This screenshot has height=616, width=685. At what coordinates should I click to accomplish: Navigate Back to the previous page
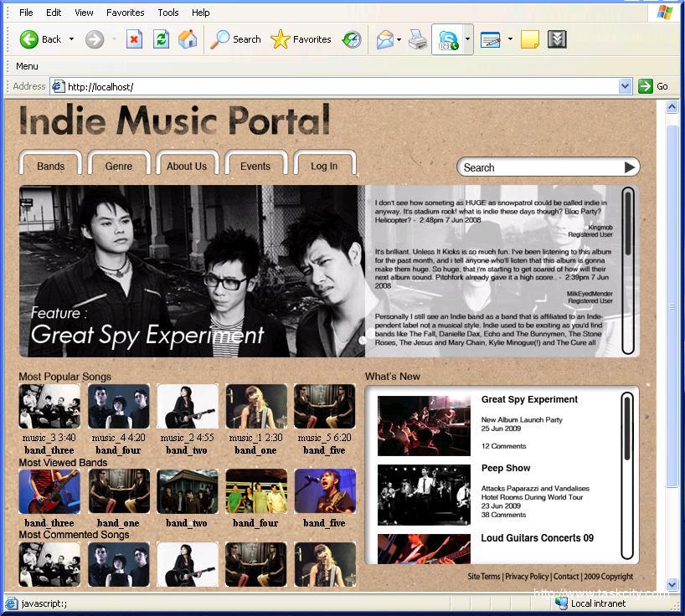point(38,39)
